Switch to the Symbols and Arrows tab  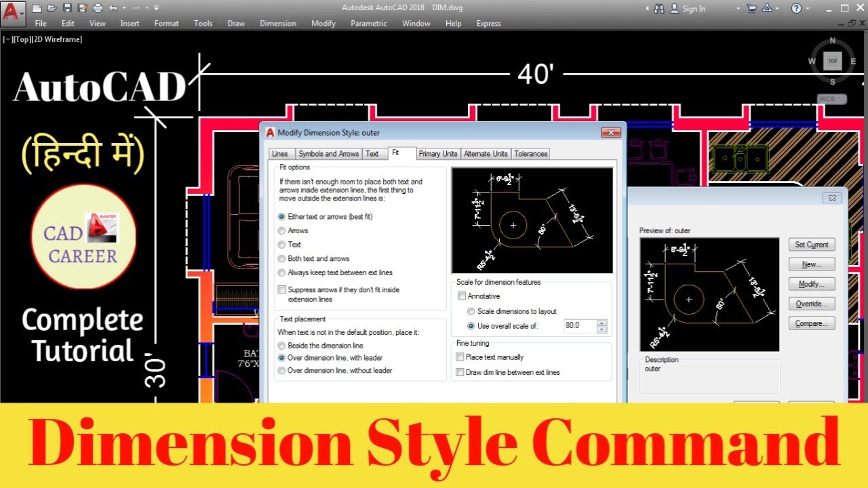(328, 154)
